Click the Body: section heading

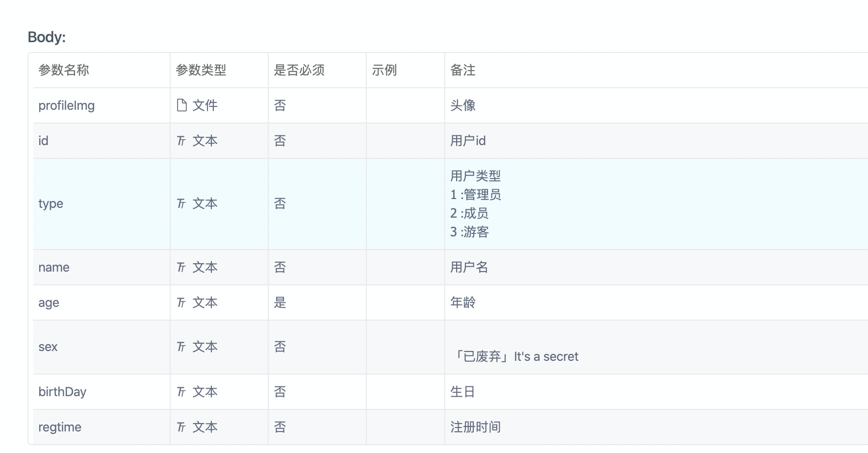point(46,37)
